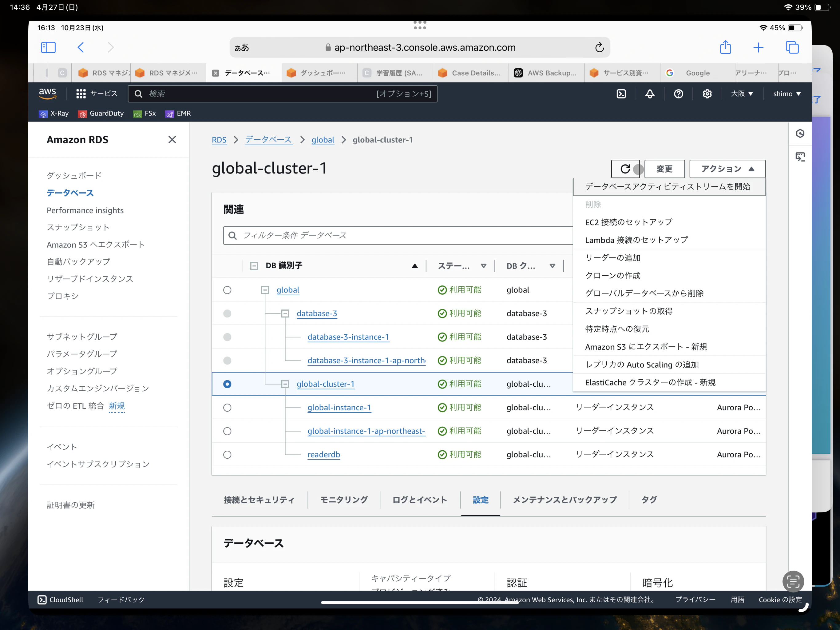Refresh global-cluster-1 details
This screenshot has height=630, width=840.
click(625, 169)
